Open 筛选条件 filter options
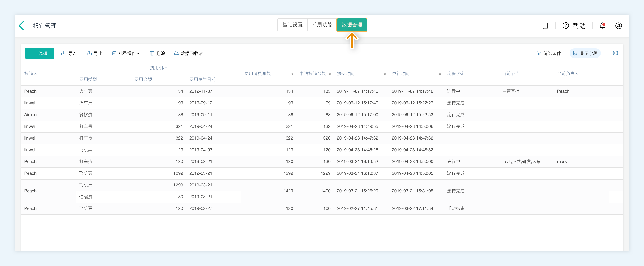The image size is (644, 266). [x=549, y=53]
